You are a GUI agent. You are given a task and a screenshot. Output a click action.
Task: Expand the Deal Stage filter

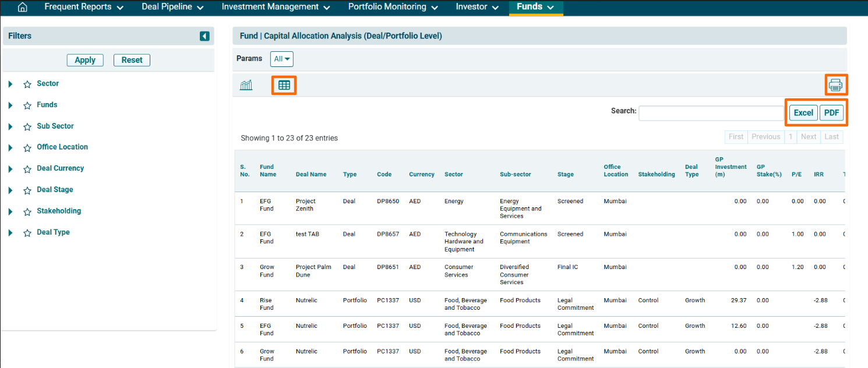[x=10, y=190]
